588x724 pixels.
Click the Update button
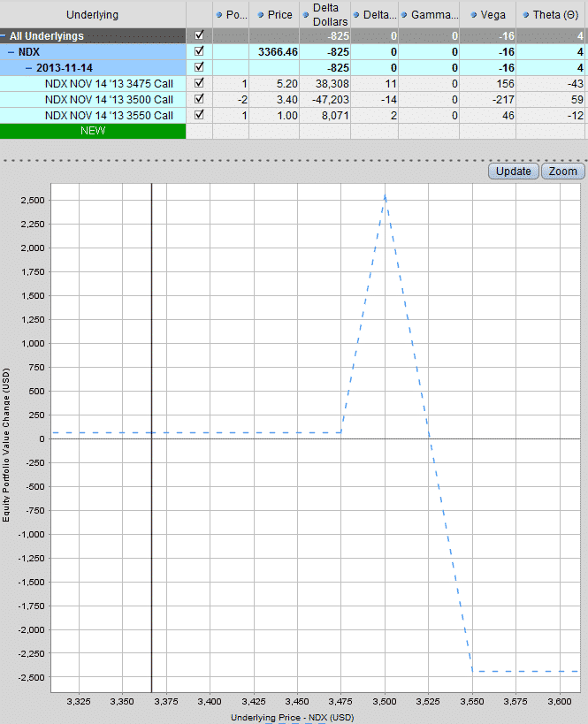coord(513,171)
